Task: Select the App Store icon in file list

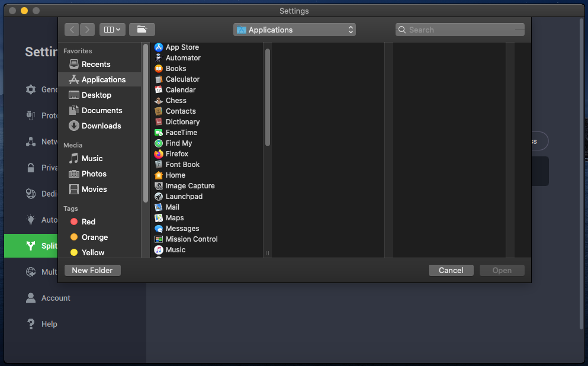Action: pos(159,47)
